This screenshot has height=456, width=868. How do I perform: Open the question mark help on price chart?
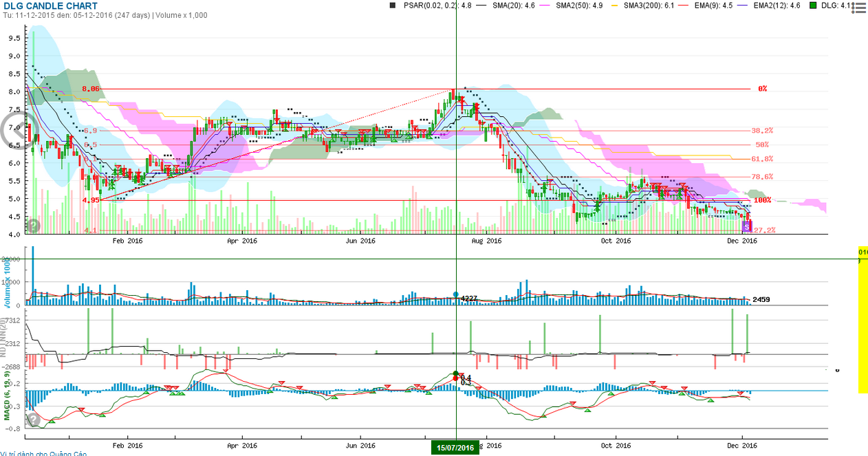(33, 225)
